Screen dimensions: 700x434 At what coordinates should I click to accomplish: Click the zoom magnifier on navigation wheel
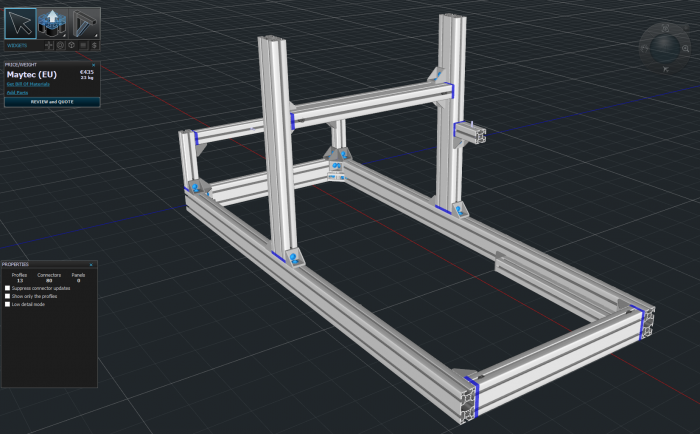click(x=685, y=48)
